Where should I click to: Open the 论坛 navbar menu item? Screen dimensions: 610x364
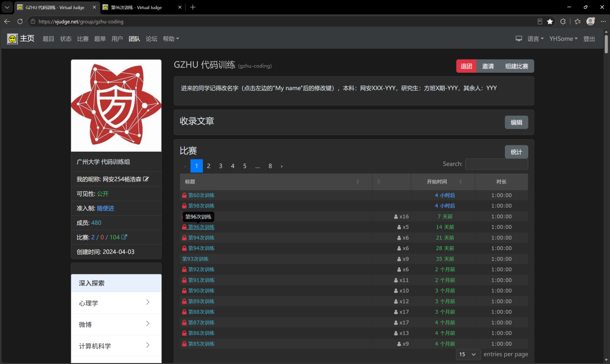pos(152,39)
